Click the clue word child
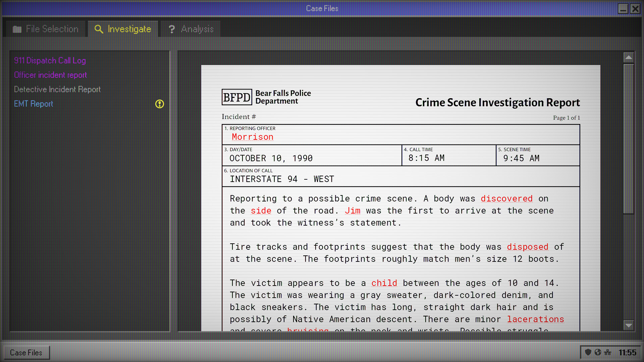 [384, 283]
